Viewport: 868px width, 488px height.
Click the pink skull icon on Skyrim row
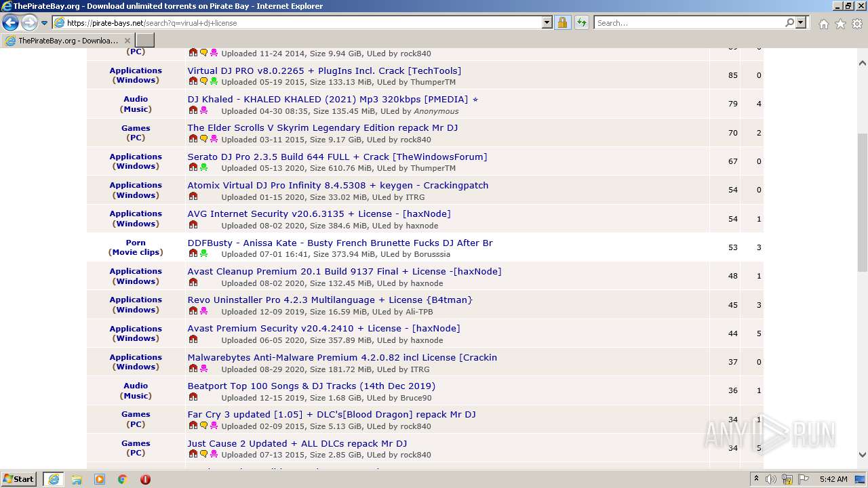[214, 139]
